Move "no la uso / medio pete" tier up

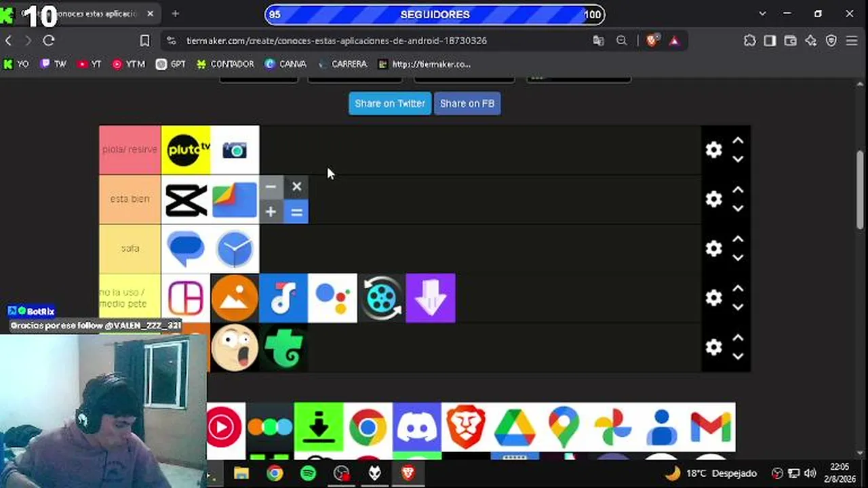tap(738, 289)
